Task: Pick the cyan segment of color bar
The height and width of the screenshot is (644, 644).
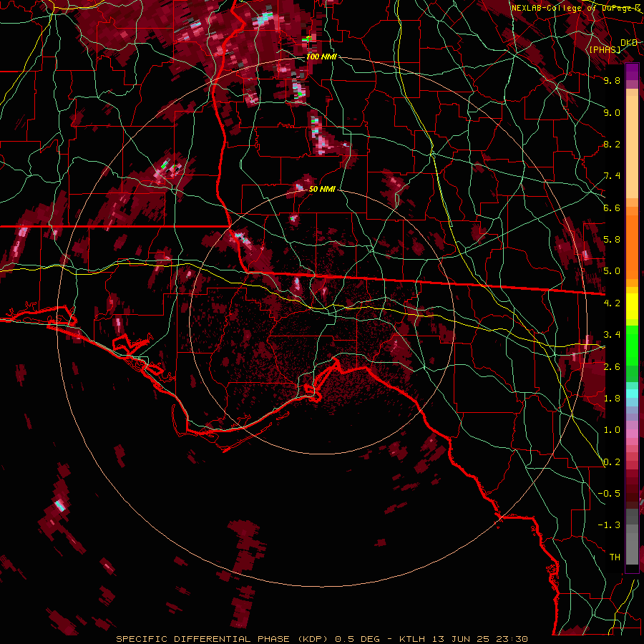Action: 632,394
